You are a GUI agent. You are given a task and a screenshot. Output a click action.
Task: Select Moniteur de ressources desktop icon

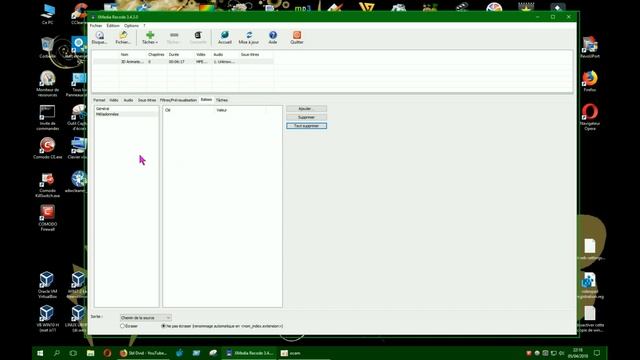click(x=47, y=83)
